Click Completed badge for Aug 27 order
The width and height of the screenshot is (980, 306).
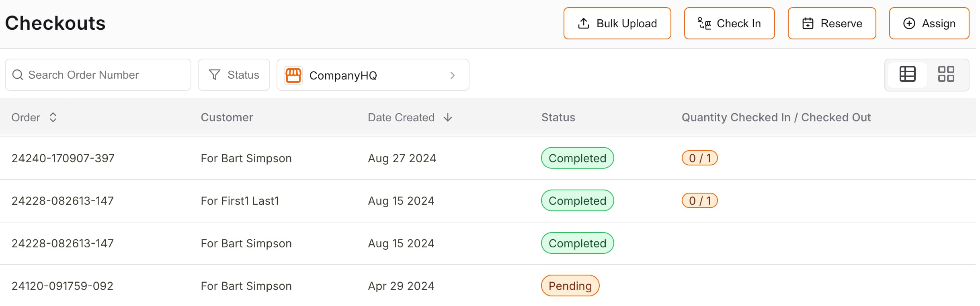pyautogui.click(x=577, y=158)
